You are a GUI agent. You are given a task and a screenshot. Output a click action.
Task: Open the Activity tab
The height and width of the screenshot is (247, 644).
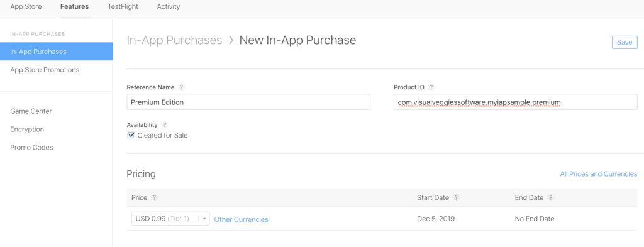(169, 6)
